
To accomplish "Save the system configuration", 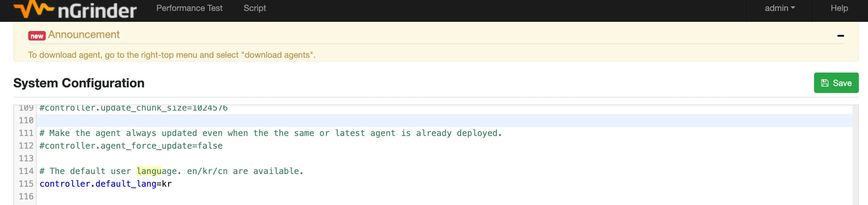I will 836,83.
